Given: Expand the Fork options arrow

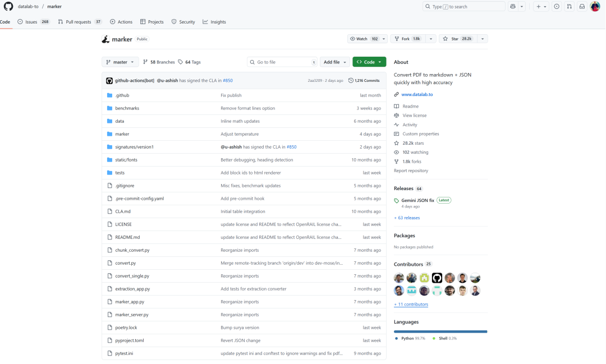Looking at the screenshot, I should pyautogui.click(x=431, y=39).
